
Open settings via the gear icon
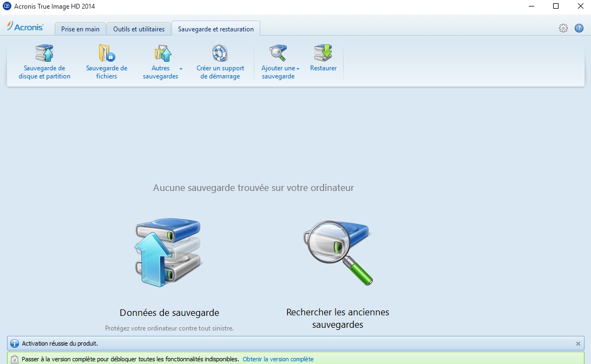[x=563, y=28]
